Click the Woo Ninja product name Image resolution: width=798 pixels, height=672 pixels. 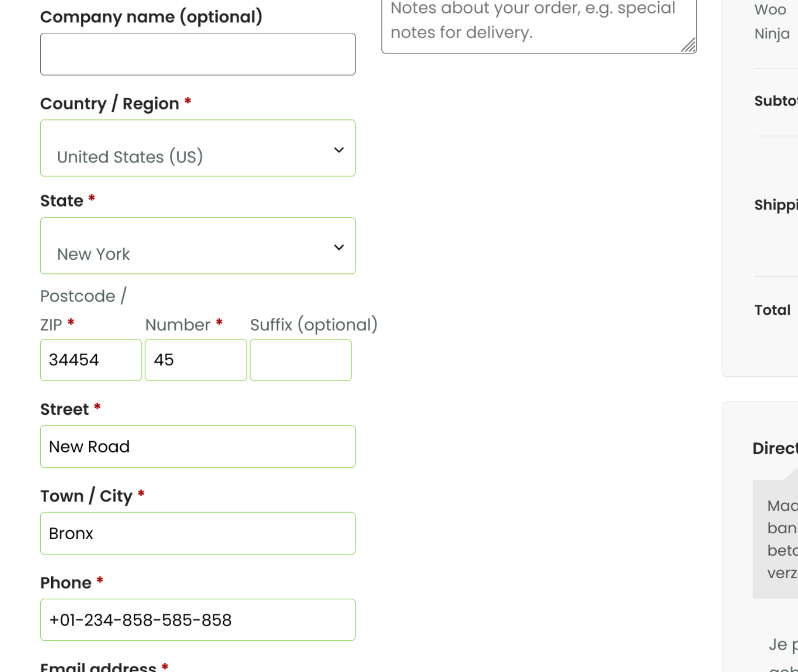(x=772, y=21)
